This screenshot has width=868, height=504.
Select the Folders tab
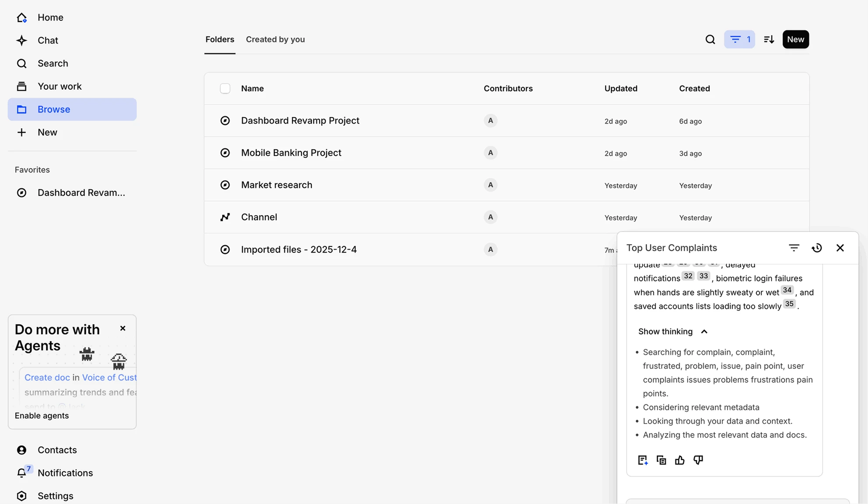(x=220, y=39)
